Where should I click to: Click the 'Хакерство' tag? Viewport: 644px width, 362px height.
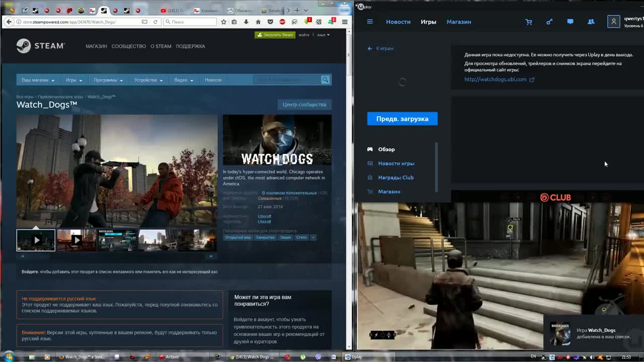[265, 237]
